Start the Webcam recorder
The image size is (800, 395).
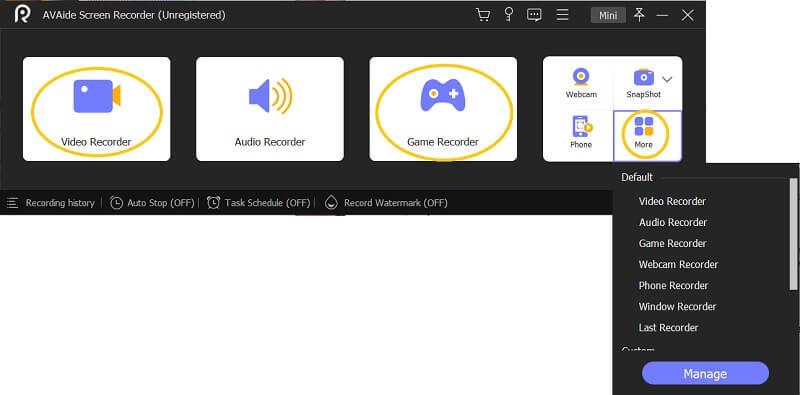pyautogui.click(x=581, y=83)
